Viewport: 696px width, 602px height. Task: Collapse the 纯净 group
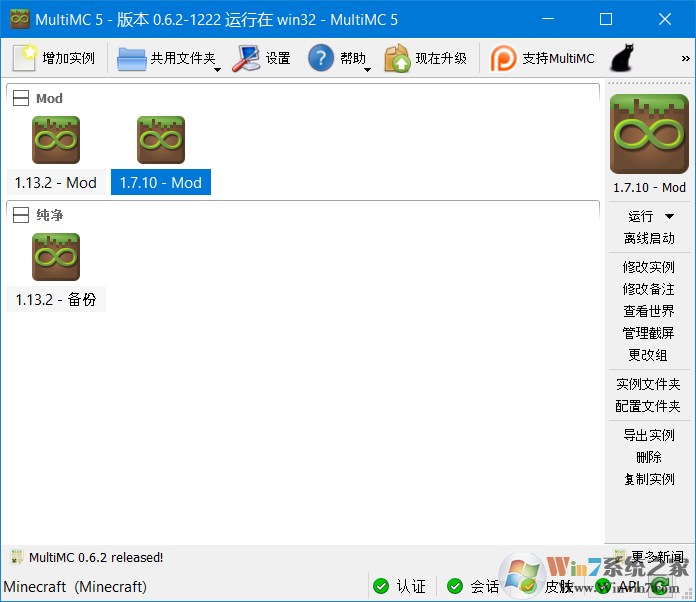[21, 215]
